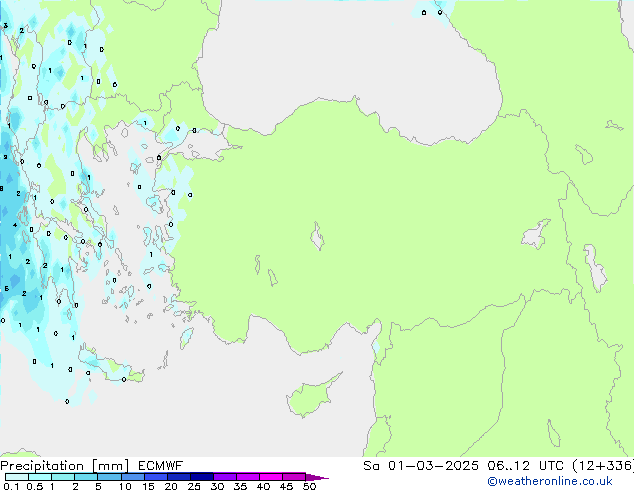Image resolution: width=634 pixels, height=490 pixels.
Task: Click the legend value '25'
Action: (194, 486)
